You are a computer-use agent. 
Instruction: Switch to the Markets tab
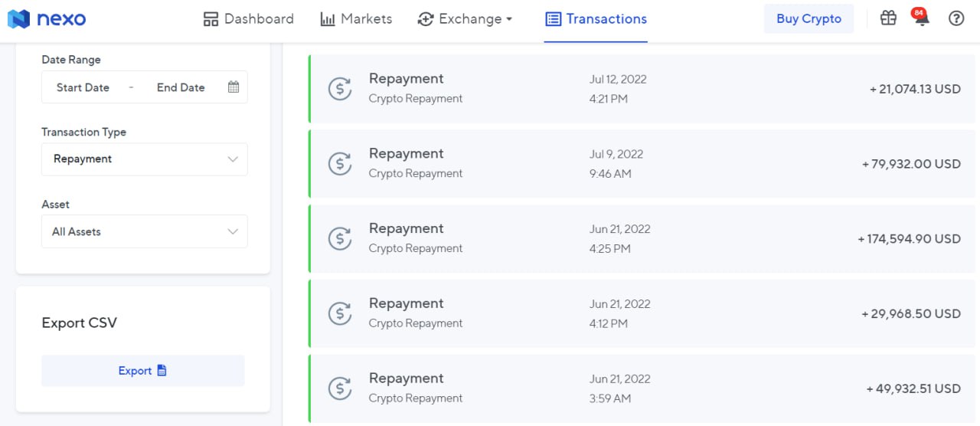(x=356, y=19)
